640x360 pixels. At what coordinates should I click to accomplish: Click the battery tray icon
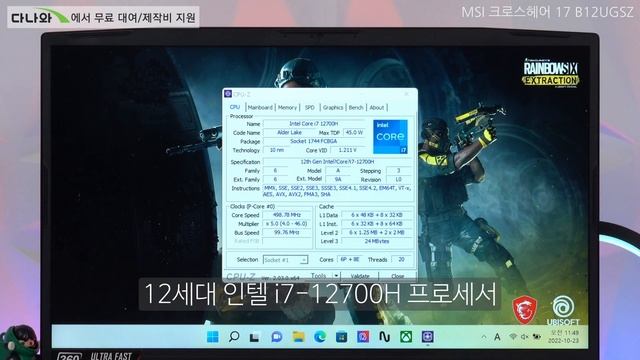coord(537,337)
